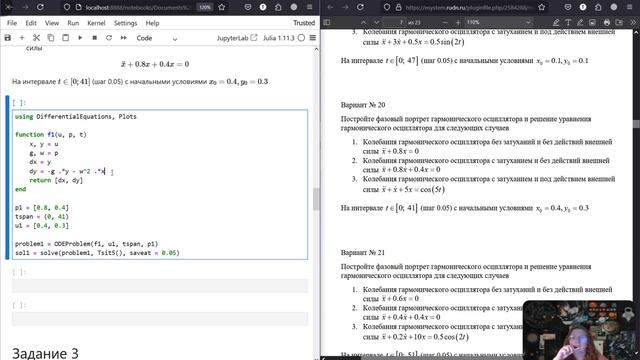Toggle the PDF viewer sidebar
The width and height of the screenshot is (640, 360).
pos(327,22)
